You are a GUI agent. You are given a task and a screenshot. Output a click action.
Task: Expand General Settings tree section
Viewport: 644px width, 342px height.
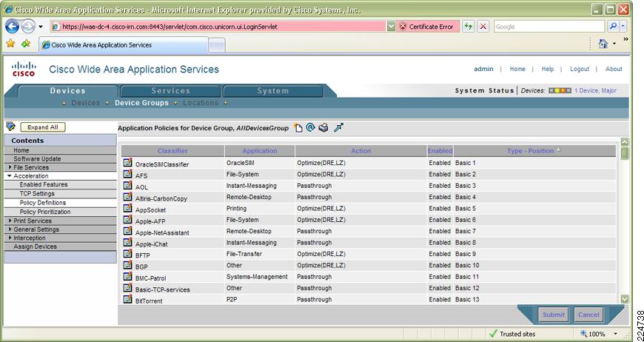coord(10,229)
